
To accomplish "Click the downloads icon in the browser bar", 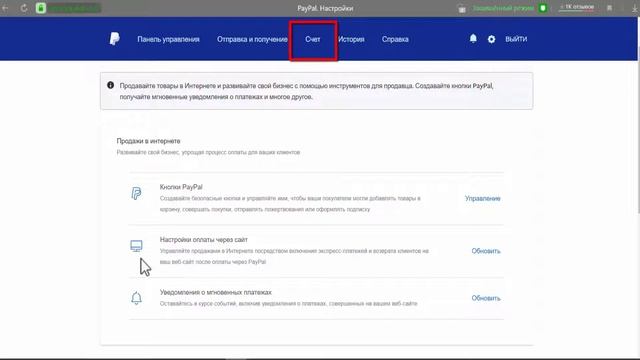I will coord(635,8).
